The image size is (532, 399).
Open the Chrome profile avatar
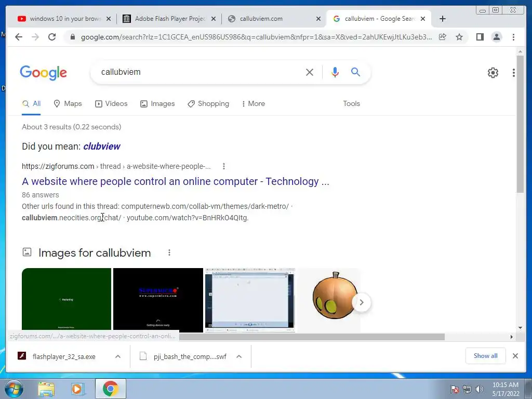pyautogui.click(x=496, y=37)
